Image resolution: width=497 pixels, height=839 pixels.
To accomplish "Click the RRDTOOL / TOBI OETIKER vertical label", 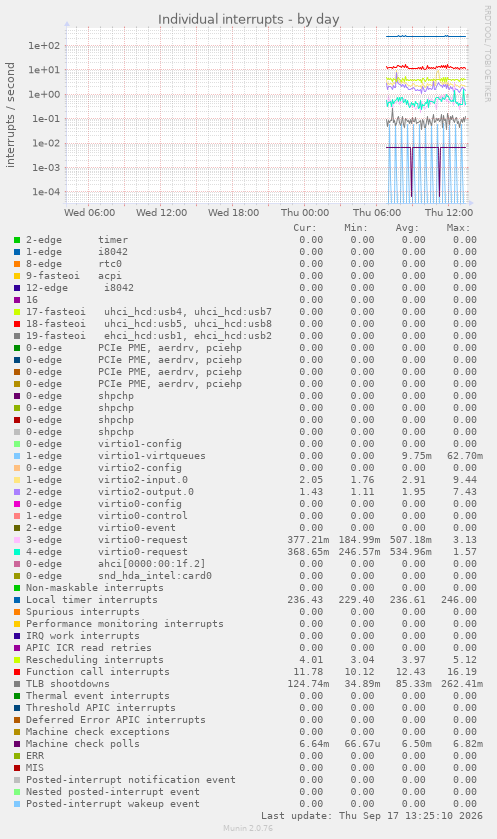I will pos(487,54).
